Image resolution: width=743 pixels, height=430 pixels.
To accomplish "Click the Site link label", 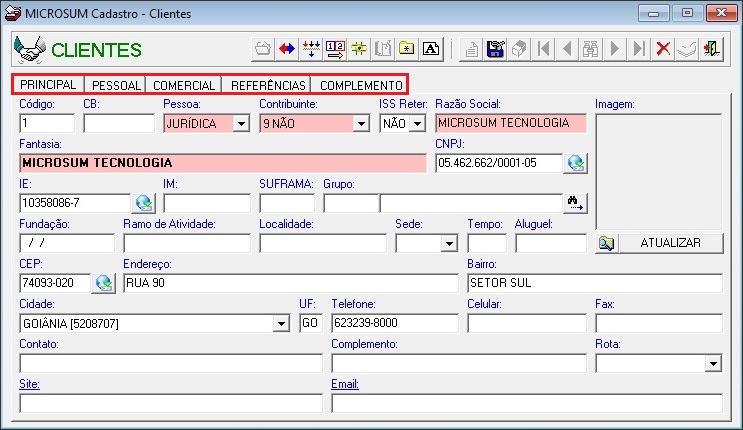I will [x=29, y=384].
